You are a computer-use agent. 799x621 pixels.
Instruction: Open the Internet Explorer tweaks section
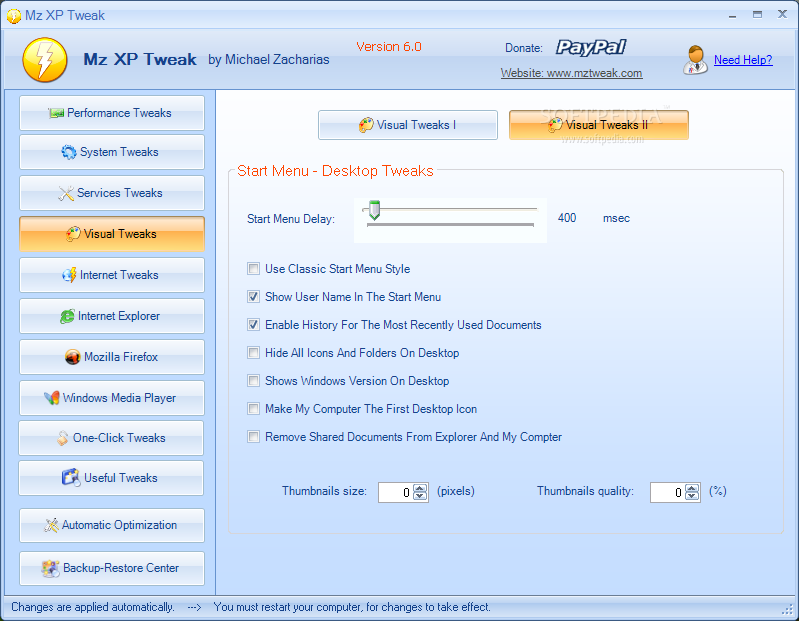coord(112,316)
